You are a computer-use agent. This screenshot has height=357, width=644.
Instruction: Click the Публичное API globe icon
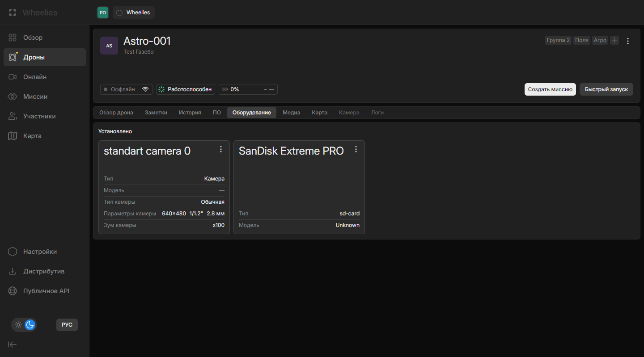pyautogui.click(x=13, y=291)
